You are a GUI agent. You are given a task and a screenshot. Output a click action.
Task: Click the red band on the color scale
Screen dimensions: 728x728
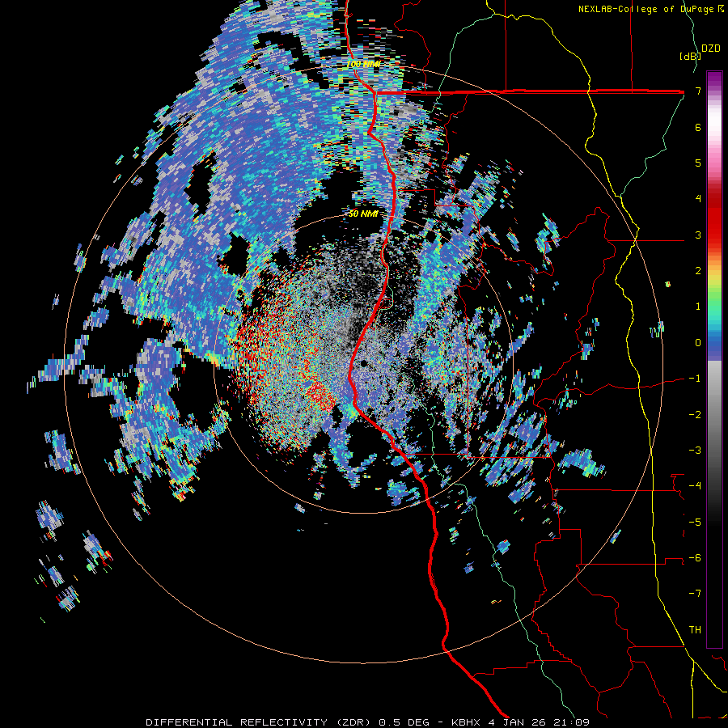pos(714,221)
